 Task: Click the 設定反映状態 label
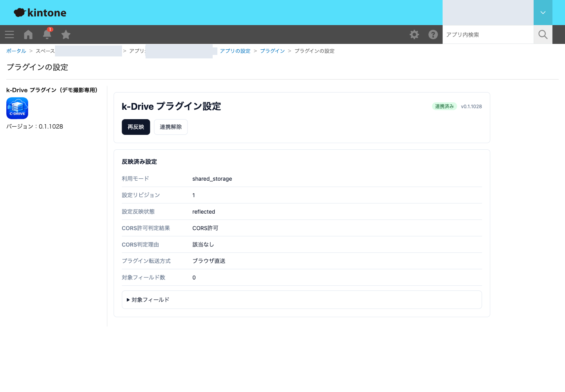138,212
